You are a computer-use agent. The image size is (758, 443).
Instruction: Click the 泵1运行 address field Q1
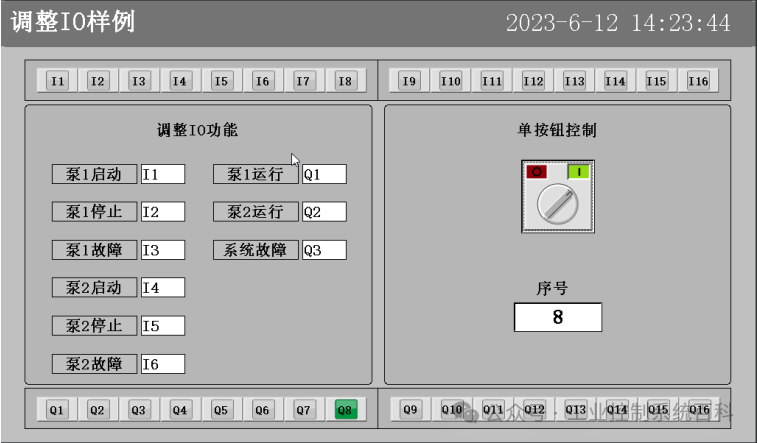click(x=324, y=174)
